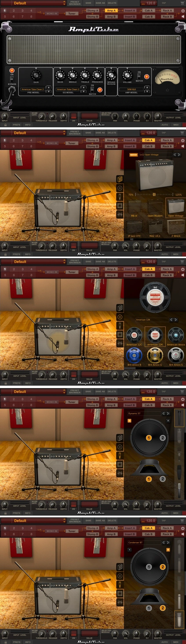Step PRE MODEL up from American Tube Clean 2
This screenshot has width=186, height=644.
49,88
